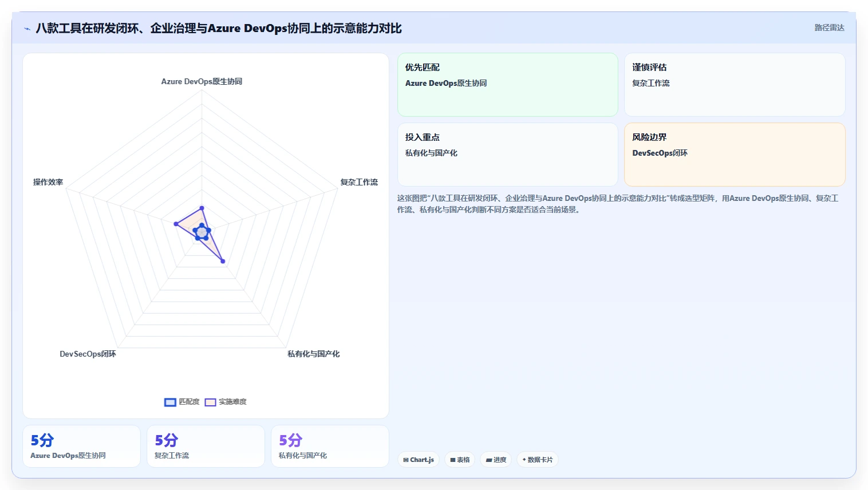Click the purple data point toward 操作效率
868x490 pixels.
coord(176,223)
